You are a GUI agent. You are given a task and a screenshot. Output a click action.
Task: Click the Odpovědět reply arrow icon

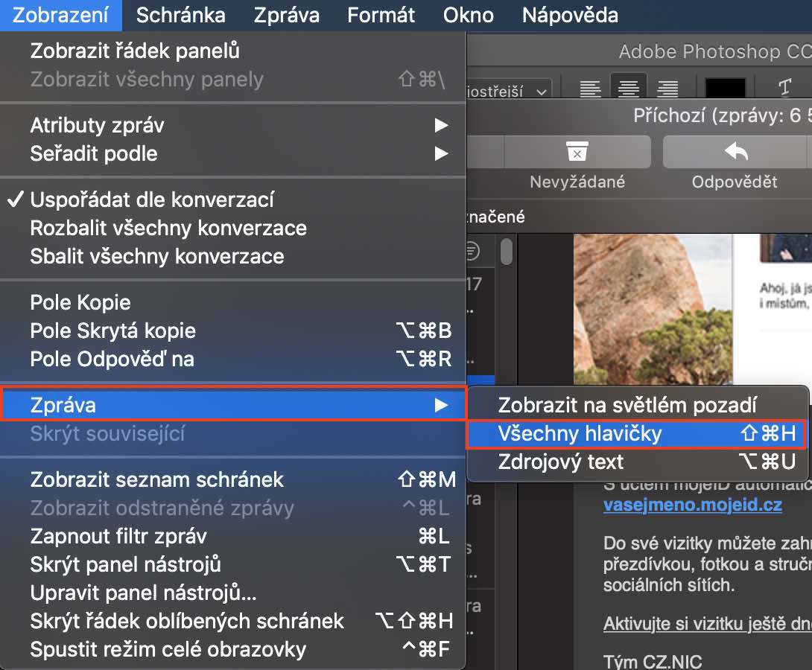[736, 152]
